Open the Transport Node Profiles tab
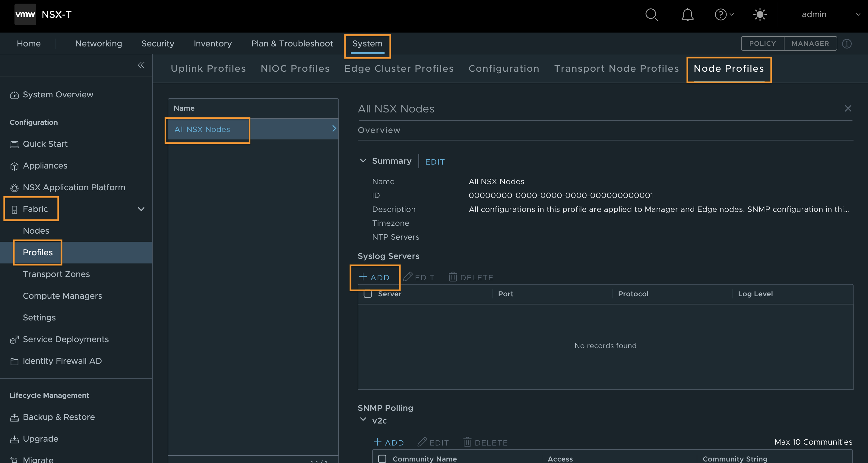Screen dimensions: 868x463 point(617,68)
